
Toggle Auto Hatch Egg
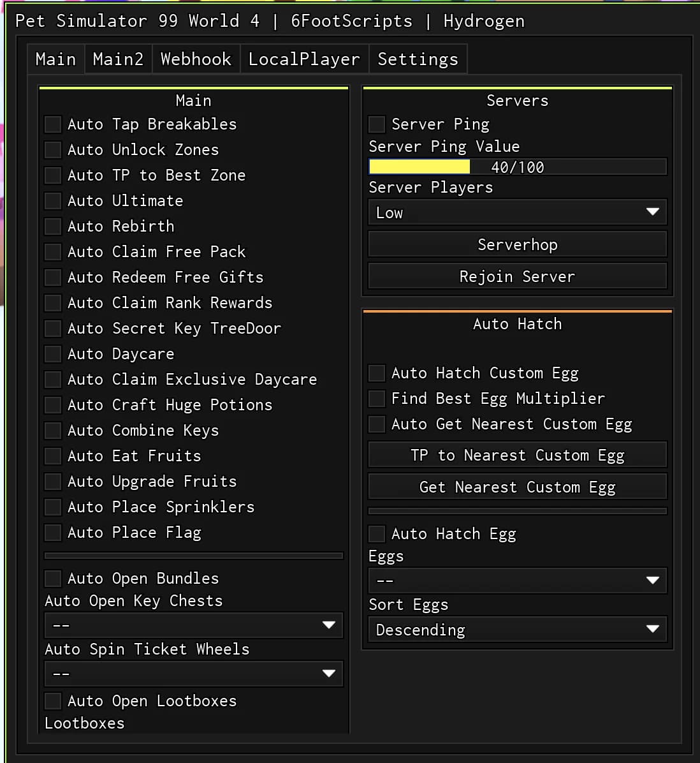376,533
